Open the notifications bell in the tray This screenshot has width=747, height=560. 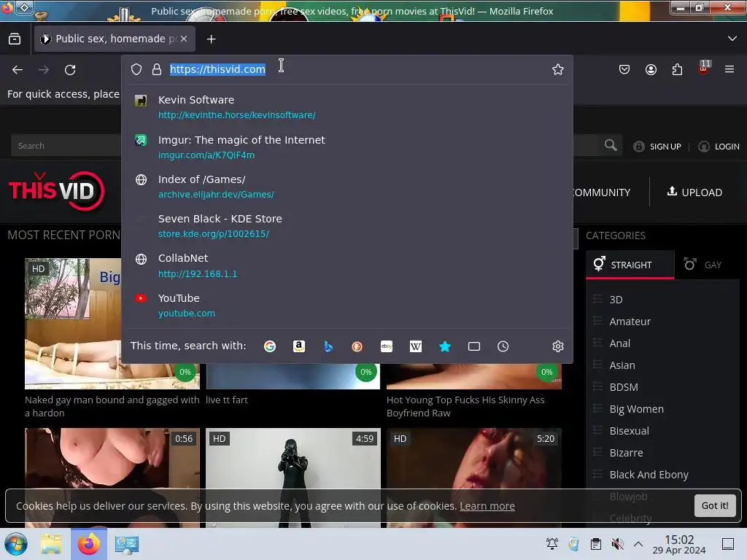click(x=552, y=544)
